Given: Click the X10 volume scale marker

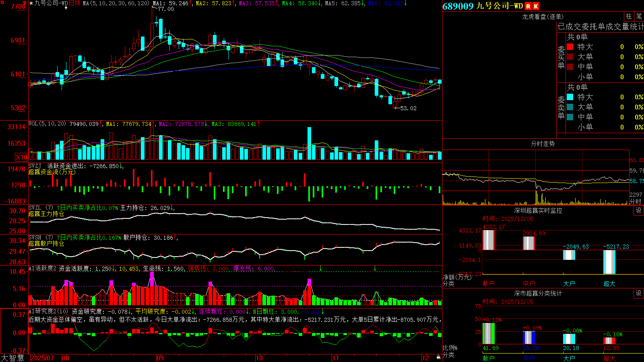Looking at the screenshot, I should coord(21,157).
